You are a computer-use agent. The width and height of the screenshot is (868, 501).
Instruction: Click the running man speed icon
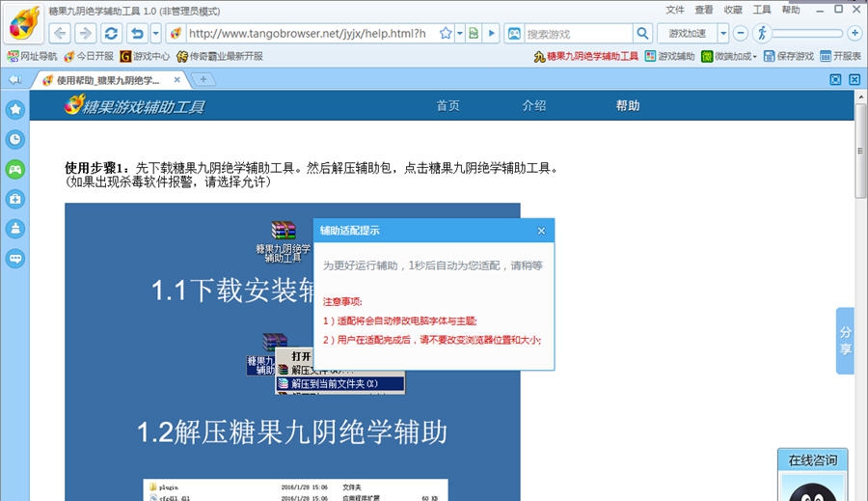tap(762, 33)
